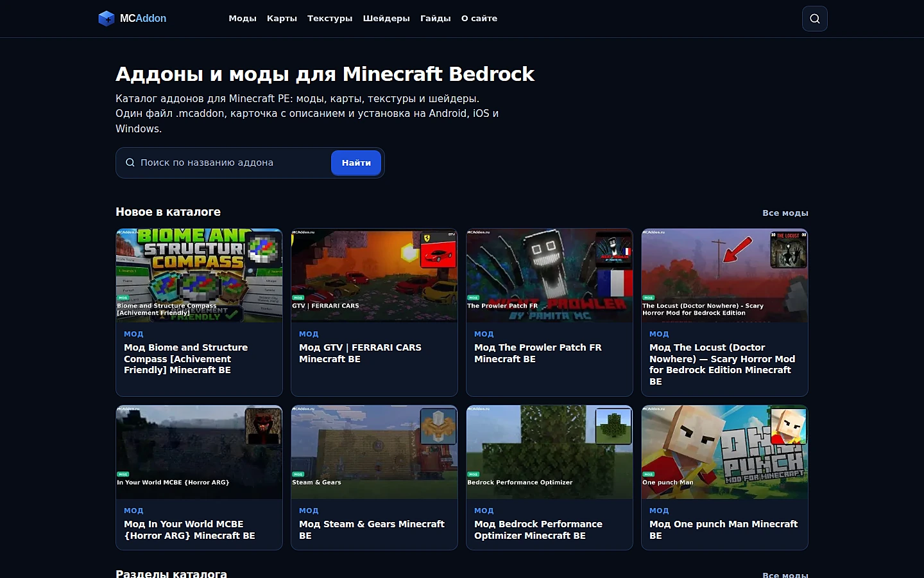
Task: Click the inset icon on the Prowler Patch image
Action: (x=613, y=250)
